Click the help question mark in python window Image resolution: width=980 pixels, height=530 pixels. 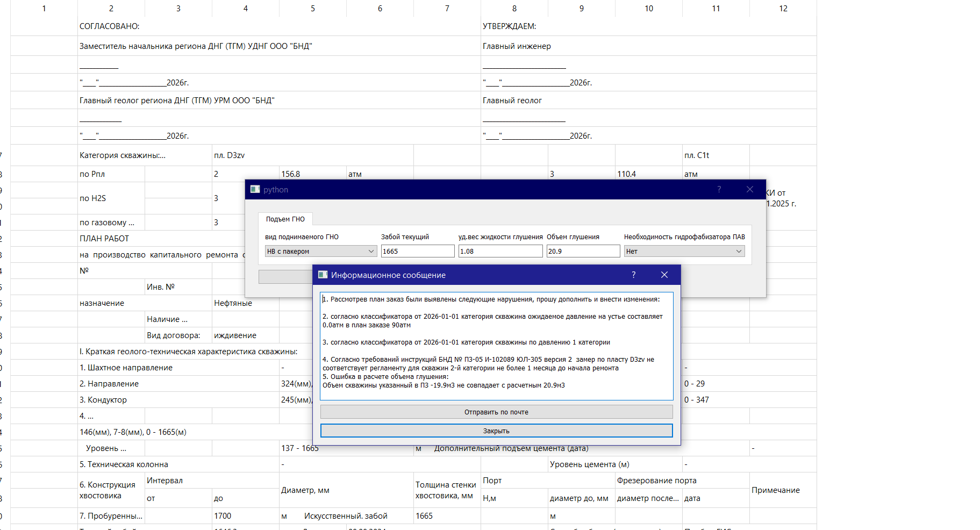719,189
